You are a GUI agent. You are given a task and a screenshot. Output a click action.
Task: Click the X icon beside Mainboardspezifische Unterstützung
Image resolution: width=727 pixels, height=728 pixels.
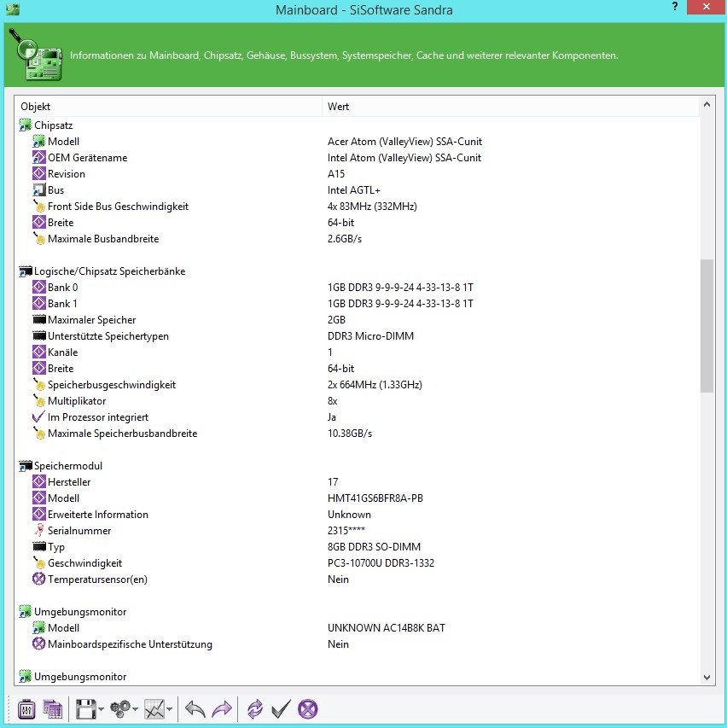coord(39,644)
